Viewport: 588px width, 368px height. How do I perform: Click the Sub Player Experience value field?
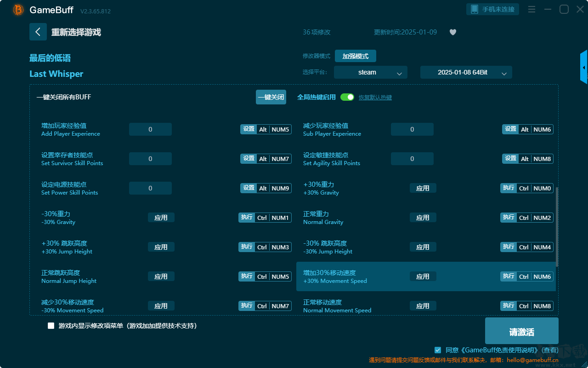[x=412, y=129]
